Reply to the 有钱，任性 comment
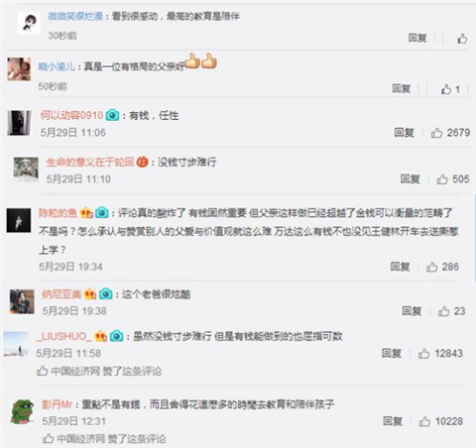The width and height of the screenshot is (476, 448). (404, 132)
